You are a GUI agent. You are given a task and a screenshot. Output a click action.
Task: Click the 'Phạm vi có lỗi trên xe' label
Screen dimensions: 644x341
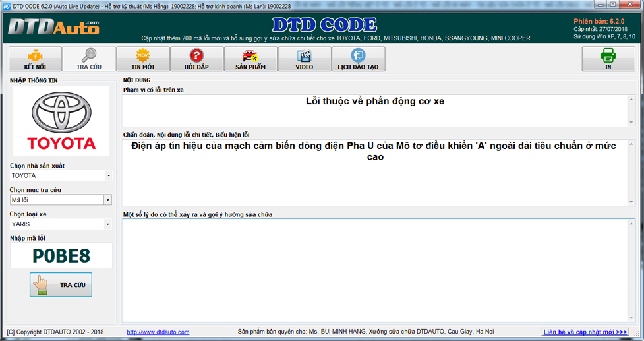click(154, 90)
